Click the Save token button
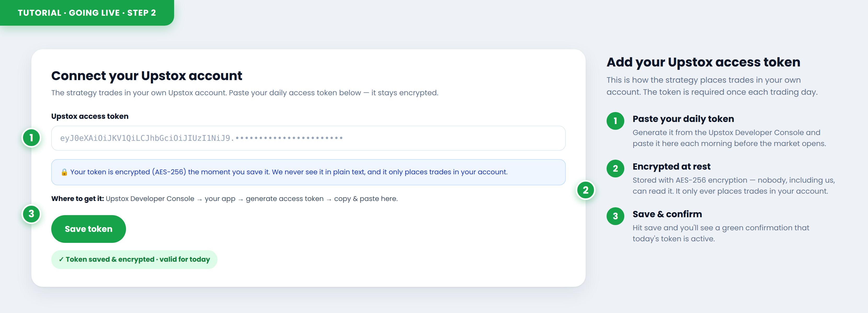The height and width of the screenshot is (313, 868). 88,229
